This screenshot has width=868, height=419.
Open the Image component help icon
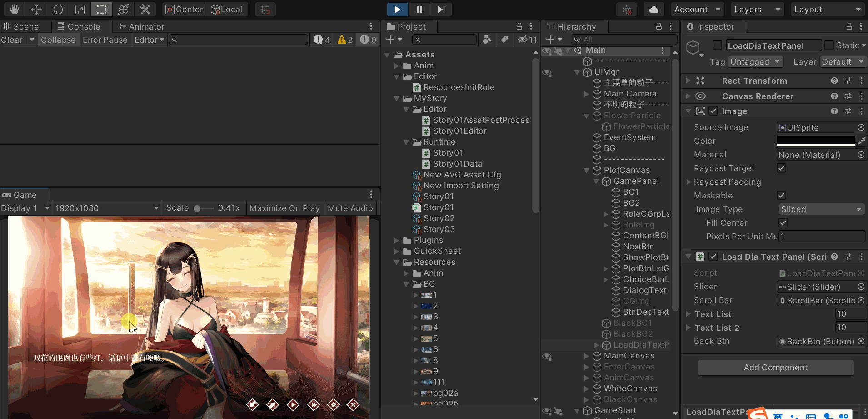(x=834, y=111)
